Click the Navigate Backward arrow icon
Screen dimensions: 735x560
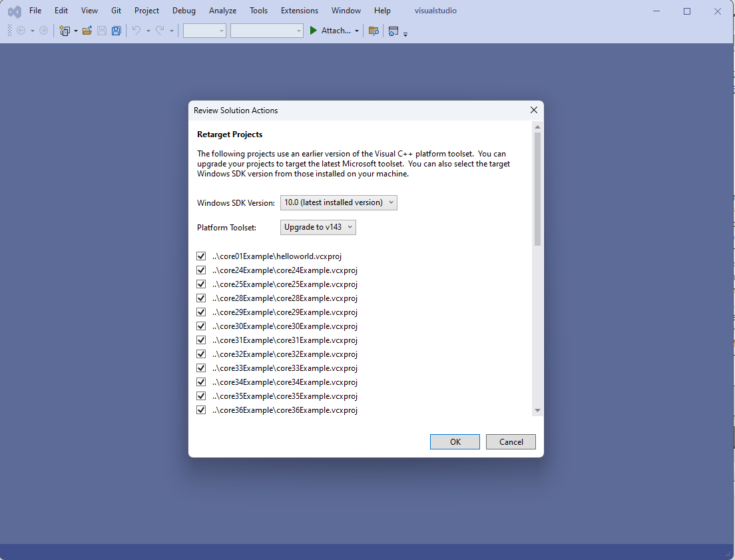pos(21,31)
